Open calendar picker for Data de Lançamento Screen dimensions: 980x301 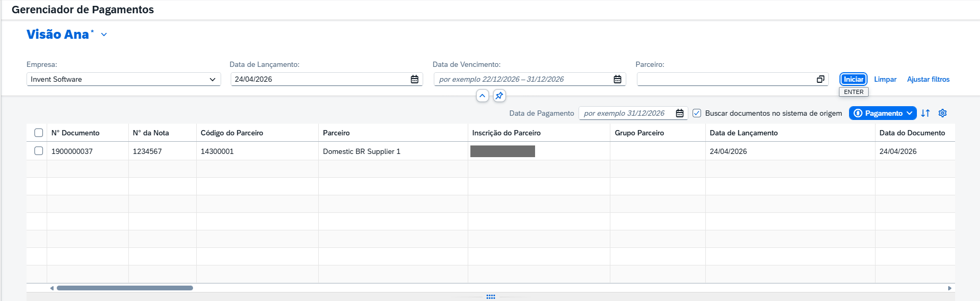tap(415, 79)
